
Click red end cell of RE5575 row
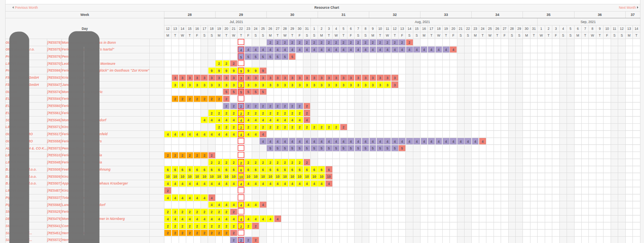(453, 50)
